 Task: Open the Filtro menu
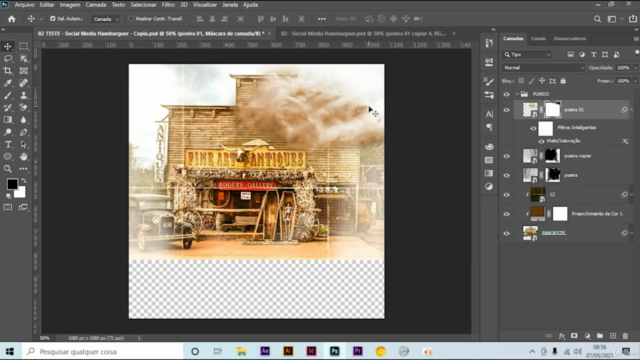(168, 5)
